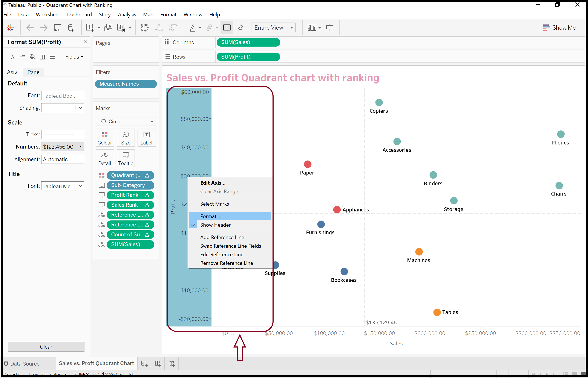Screen dimensions: 588x378
Task: Click the New Worksheet tab icon at bottom
Action: (x=144, y=364)
